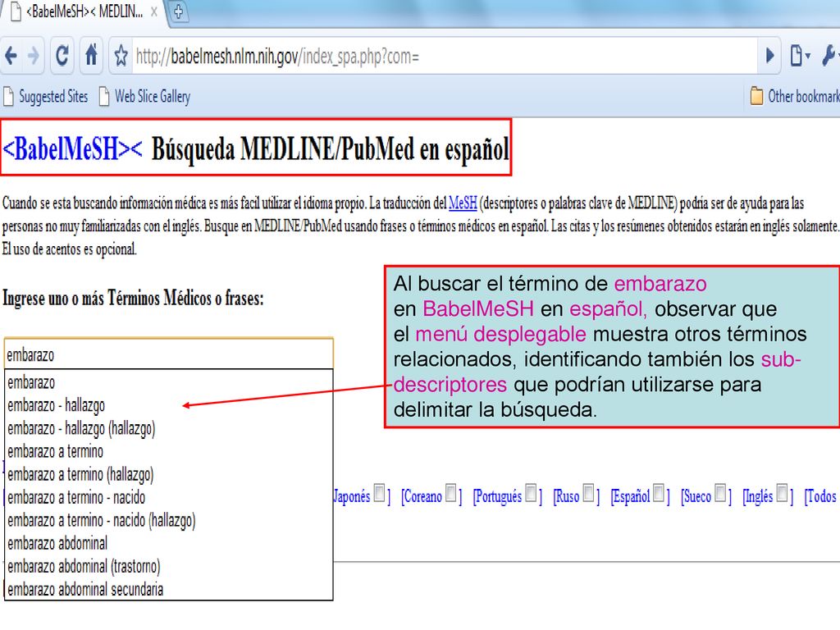
Task: Click the 'Ruso' language label
Action: [568, 497]
